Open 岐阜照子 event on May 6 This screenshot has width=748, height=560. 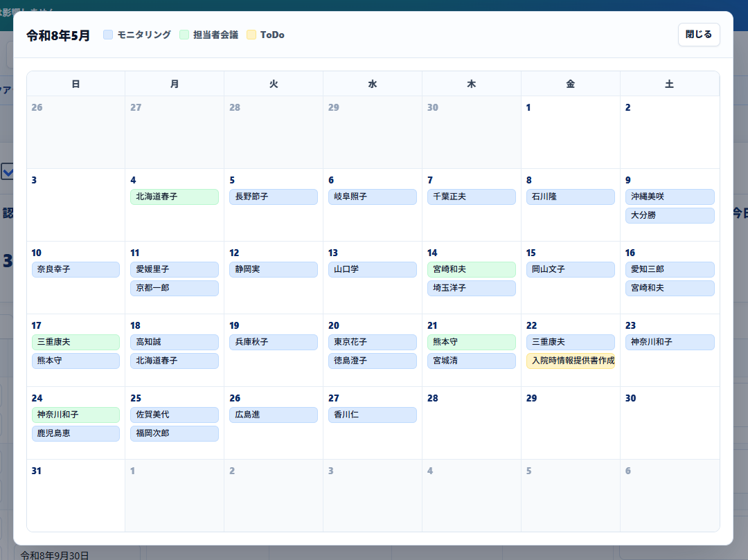pos(373,197)
